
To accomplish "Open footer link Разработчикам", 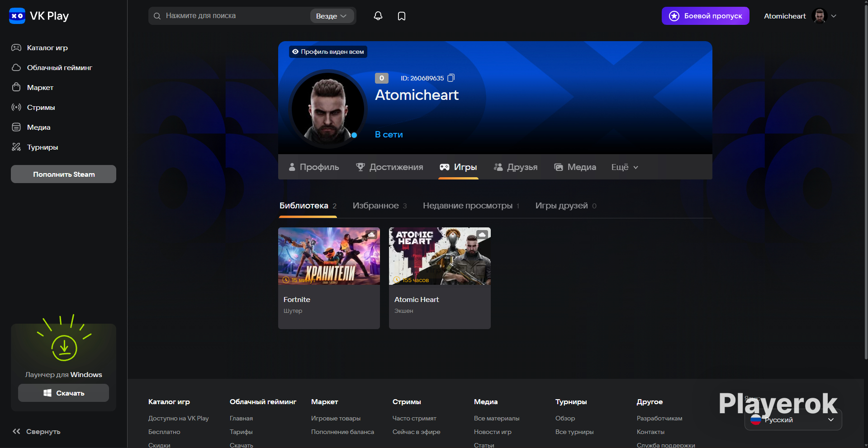I will [659, 418].
